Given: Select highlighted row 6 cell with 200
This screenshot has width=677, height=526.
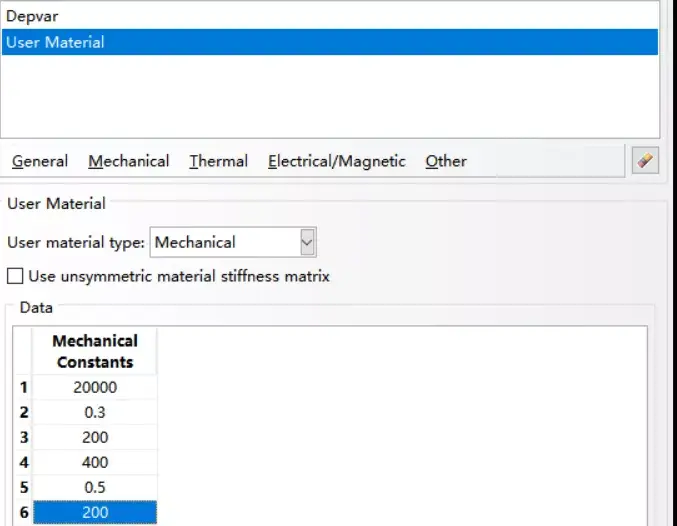Looking at the screenshot, I should click(95, 513).
